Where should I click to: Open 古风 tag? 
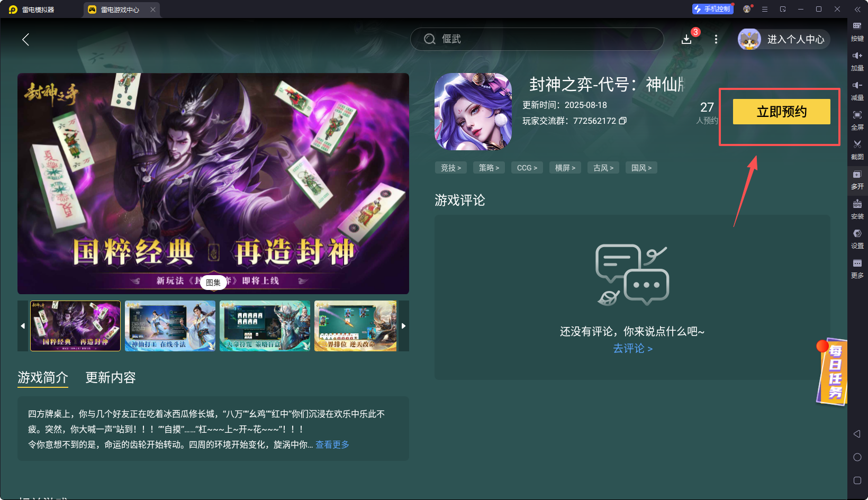click(603, 168)
